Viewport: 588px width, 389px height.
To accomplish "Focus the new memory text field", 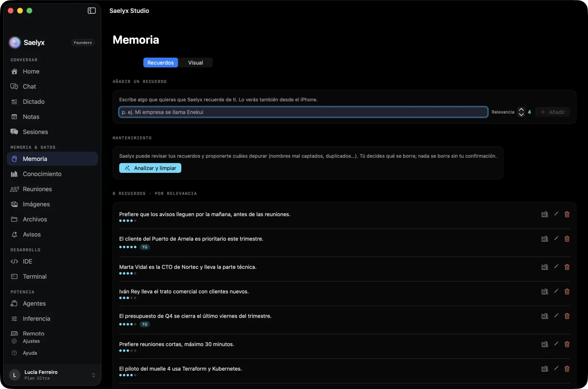I will pos(303,112).
